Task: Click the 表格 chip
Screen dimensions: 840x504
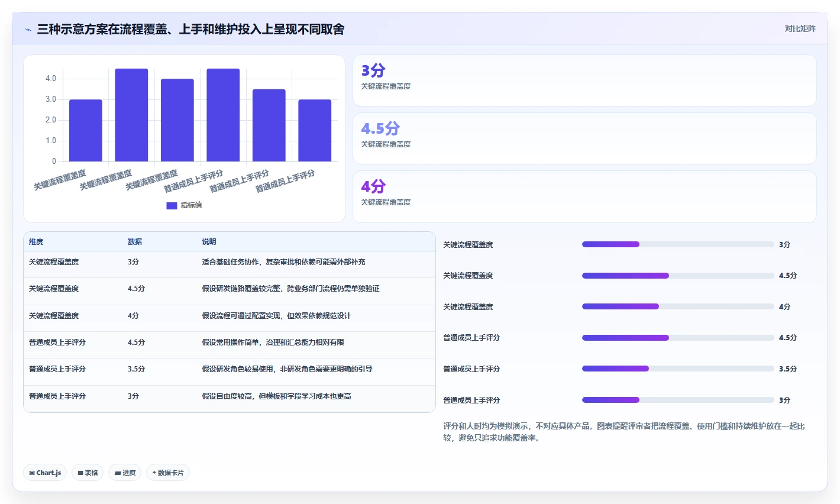Action: click(88, 473)
